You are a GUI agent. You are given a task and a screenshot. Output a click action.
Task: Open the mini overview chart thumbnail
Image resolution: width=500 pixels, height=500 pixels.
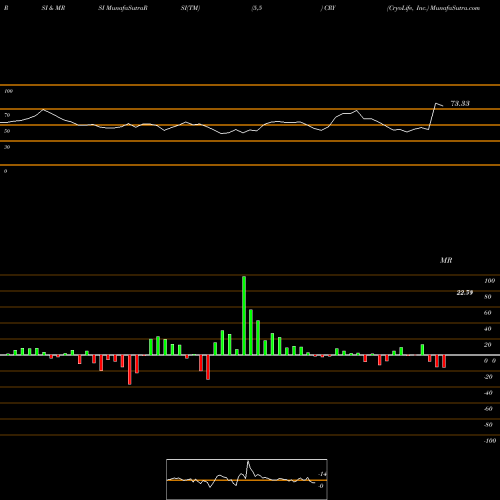click(247, 479)
